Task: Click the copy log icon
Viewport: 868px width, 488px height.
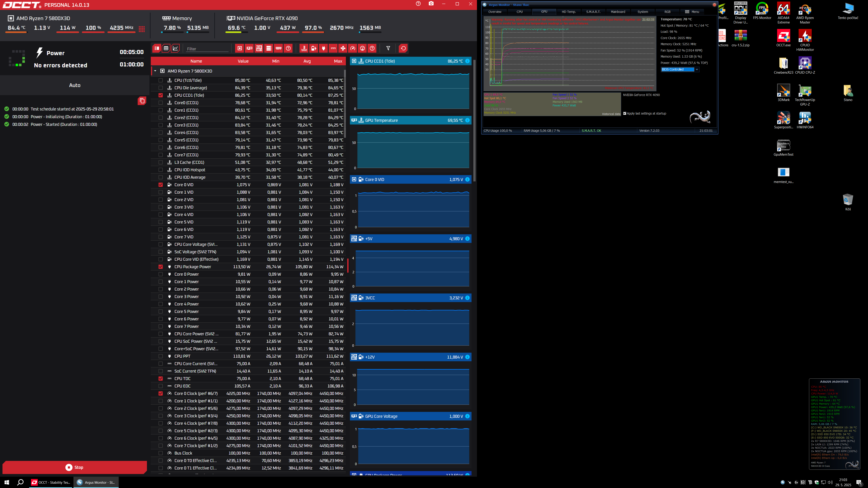Action: coord(142,101)
